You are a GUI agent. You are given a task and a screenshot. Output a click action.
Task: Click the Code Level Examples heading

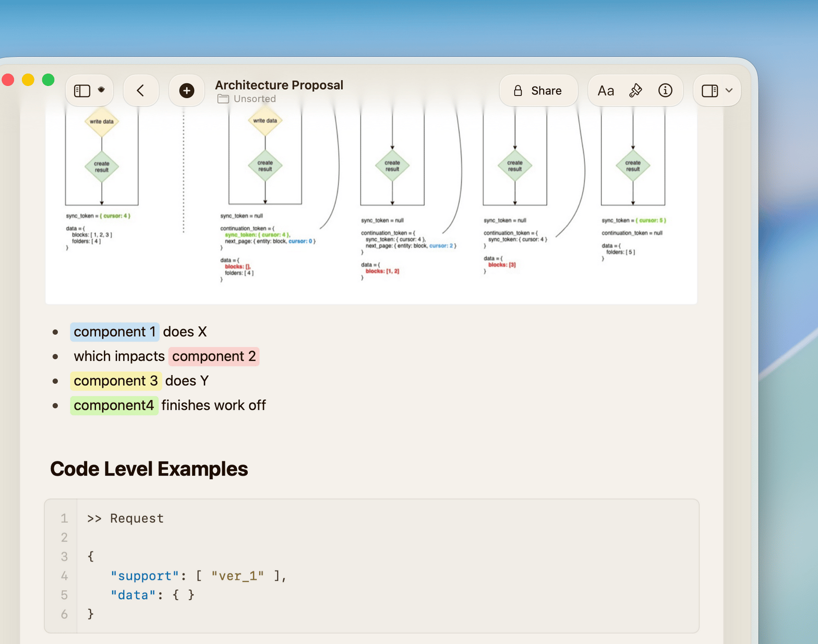(x=149, y=469)
